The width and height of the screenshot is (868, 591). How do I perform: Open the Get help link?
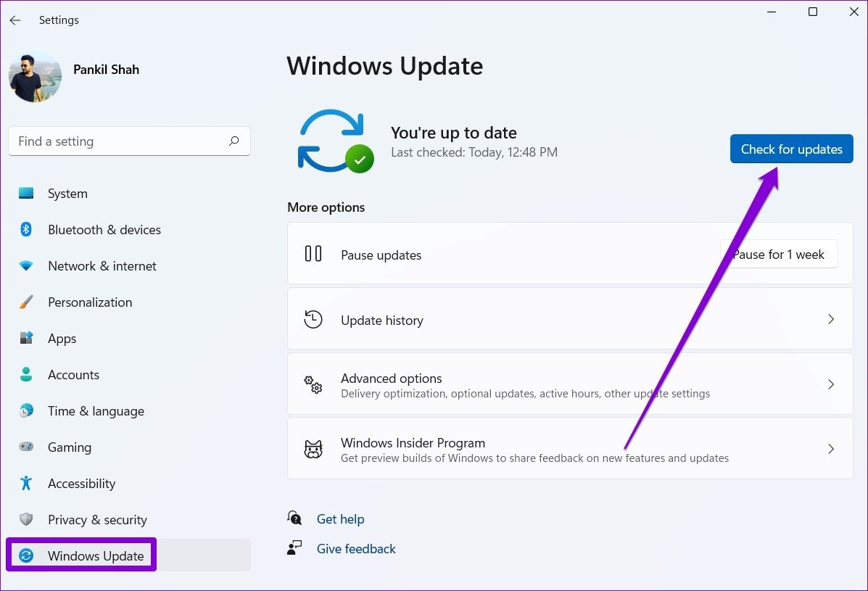coord(340,519)
